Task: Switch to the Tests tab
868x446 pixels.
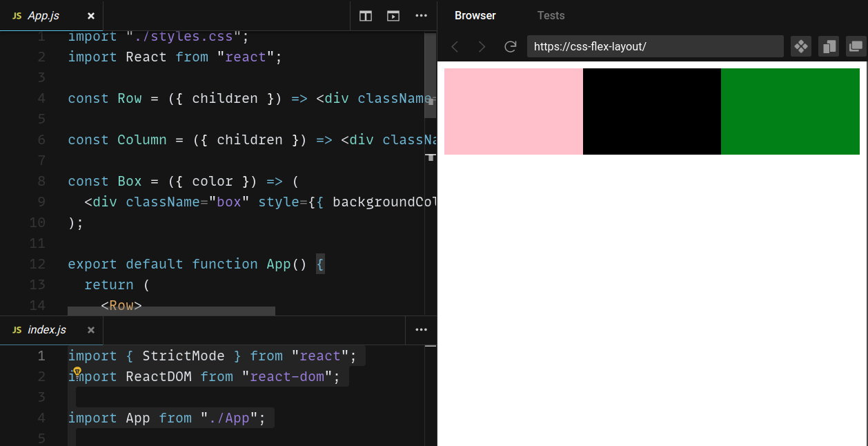Action: (x=552, y=15)
